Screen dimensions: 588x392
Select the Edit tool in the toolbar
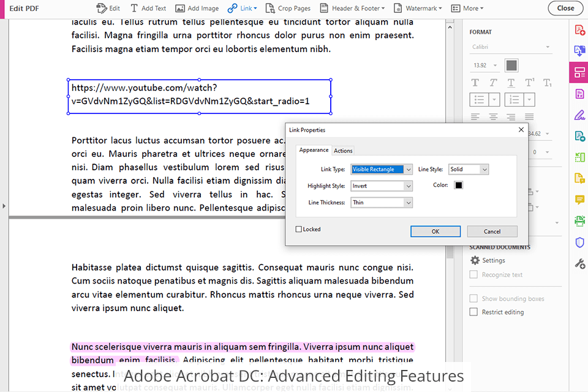click(108, 8)
